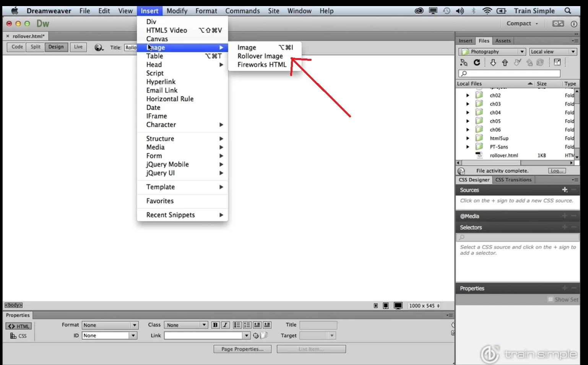Click the Point to File target icon
Viewport: 588px width, 365px height.
click(x=256, y=336)
